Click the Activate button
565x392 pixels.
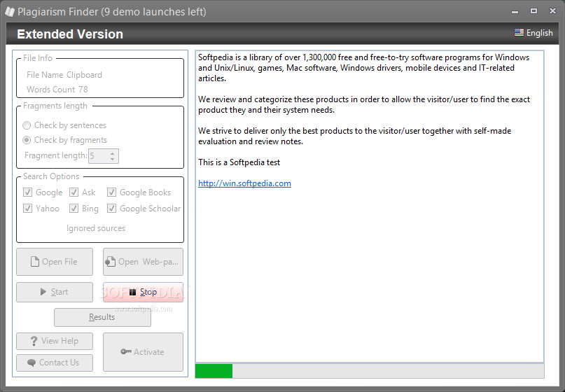(x=143, y=352)
